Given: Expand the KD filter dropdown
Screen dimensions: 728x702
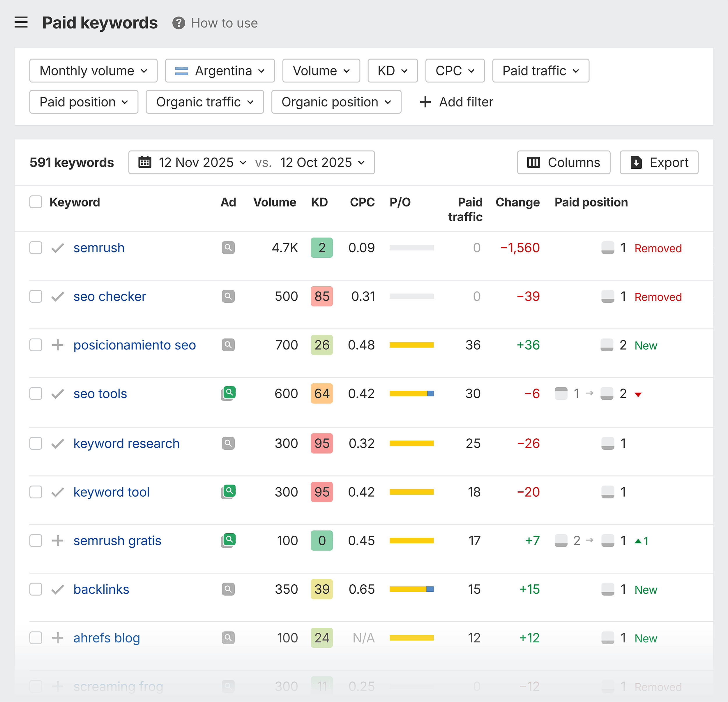Looking at the screenshot, I should point(392,70).
